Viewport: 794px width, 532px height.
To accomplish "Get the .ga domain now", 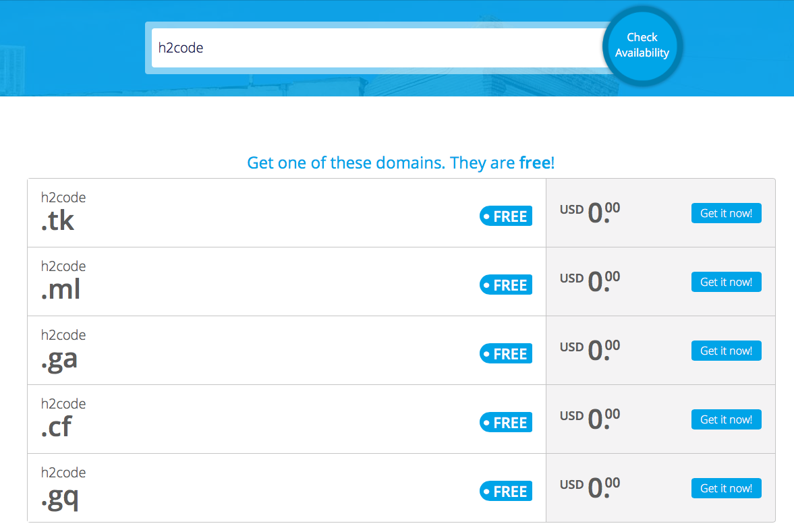I will coord(726,351).
